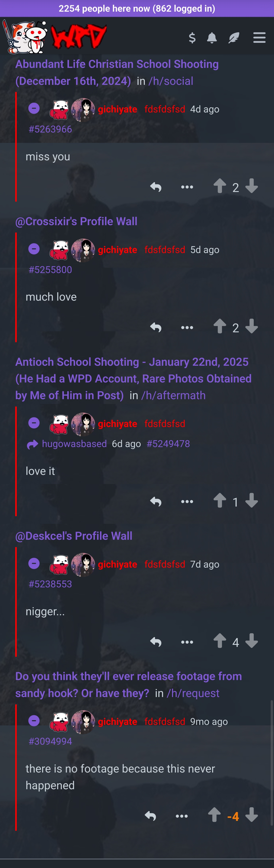Reply to the "miss you" comment
The image size is (274, 868).
156,187
